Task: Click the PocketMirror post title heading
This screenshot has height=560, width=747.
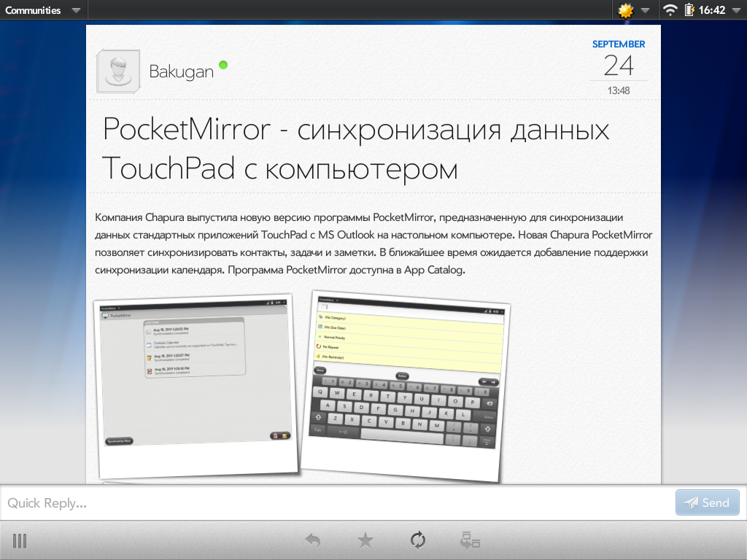Action: [356, 149]
